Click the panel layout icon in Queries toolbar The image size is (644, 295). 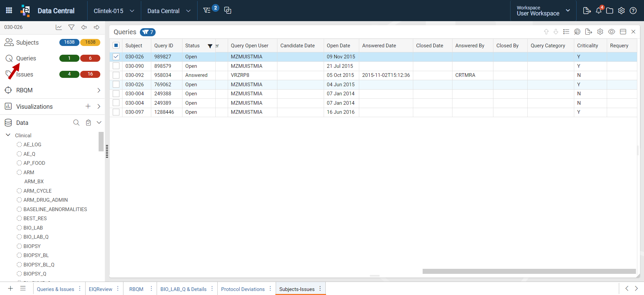pyautogui.click(x=623, y=32)
